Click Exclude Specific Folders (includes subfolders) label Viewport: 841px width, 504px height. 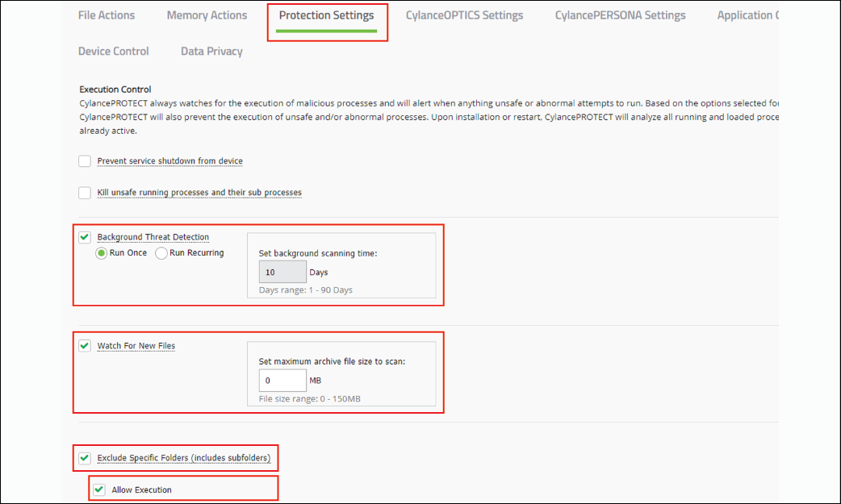coord(184,458)
